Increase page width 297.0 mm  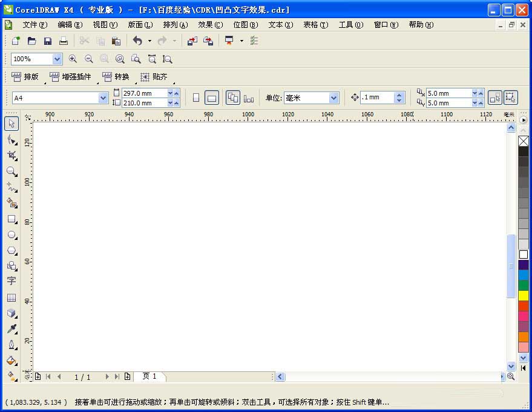(177, 93)
